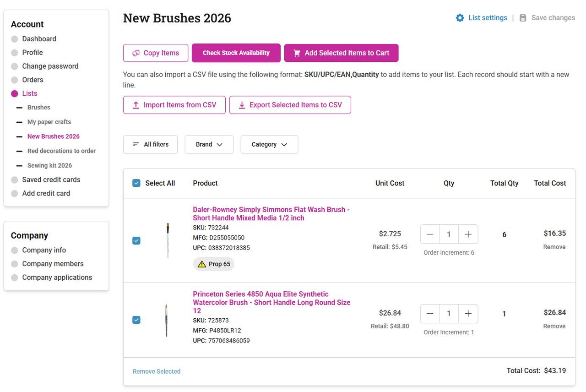Toggle the Select All checkbox
Image resolution: width=586 pixels, height=392 pixels.
click(136, 183)
